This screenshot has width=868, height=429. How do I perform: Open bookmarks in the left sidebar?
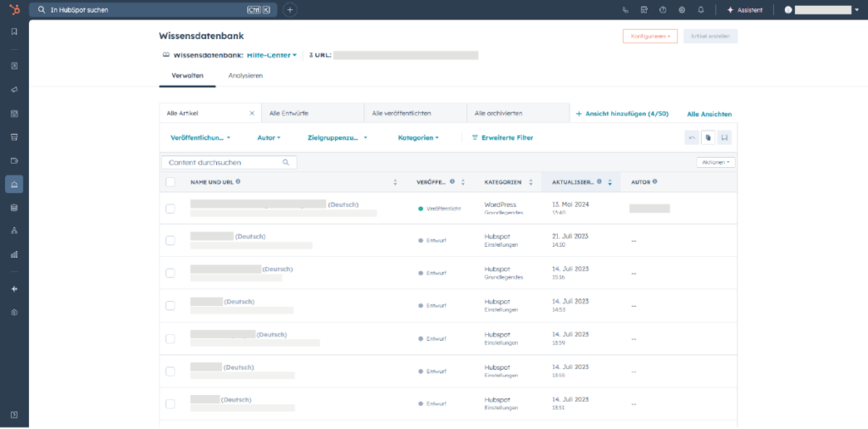coord(14,31)
